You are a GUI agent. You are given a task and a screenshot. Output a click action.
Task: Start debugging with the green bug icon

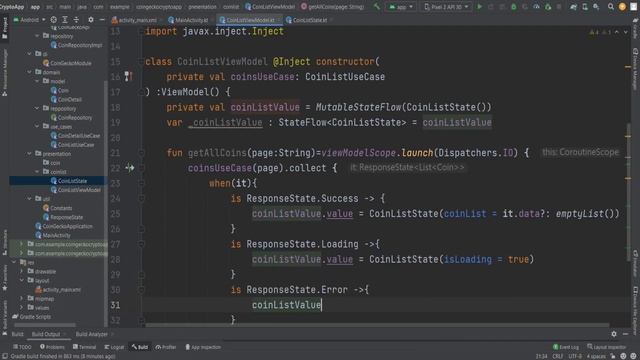(513, 7)
